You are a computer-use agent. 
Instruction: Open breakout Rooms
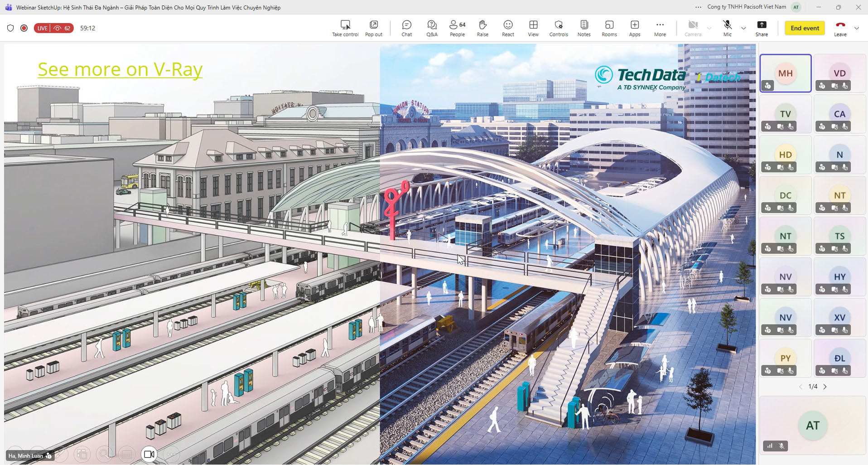(609, 28)
